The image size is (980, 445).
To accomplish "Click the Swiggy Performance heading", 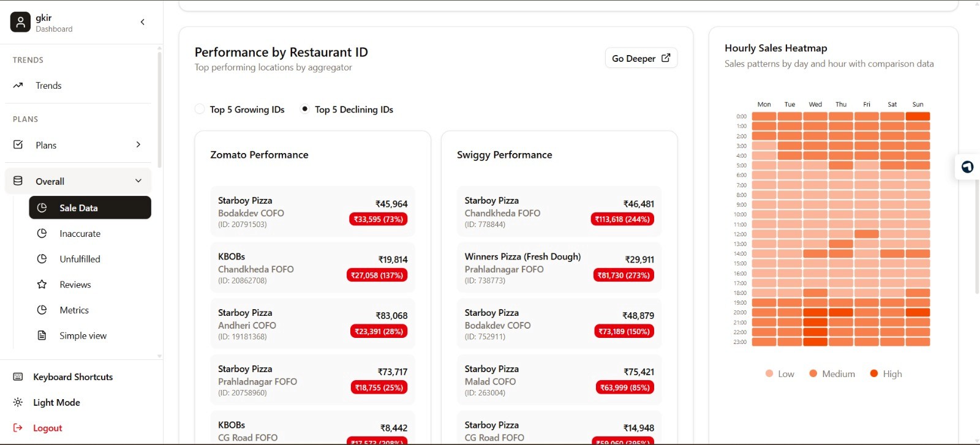I will (505, 155).
